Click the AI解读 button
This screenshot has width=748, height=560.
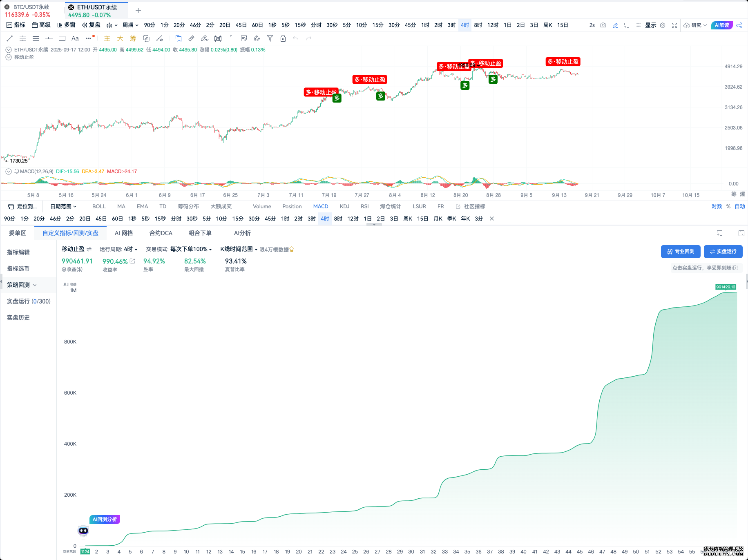point(722,25)
